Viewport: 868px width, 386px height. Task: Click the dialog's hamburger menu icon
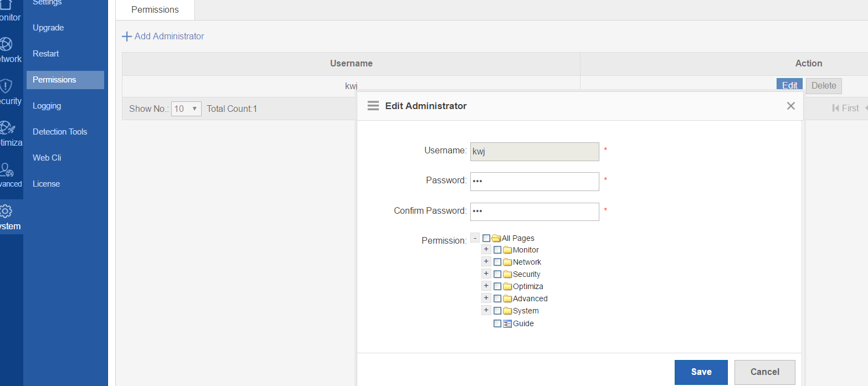coord(373,106)
